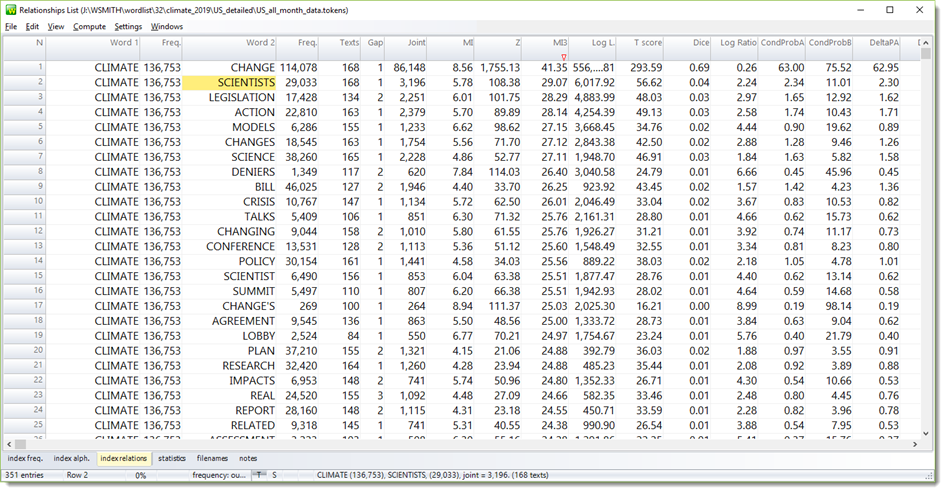The image size is (945, 492).
Task: Click the horizontal scrollbar right arrow
Action: 914,444
